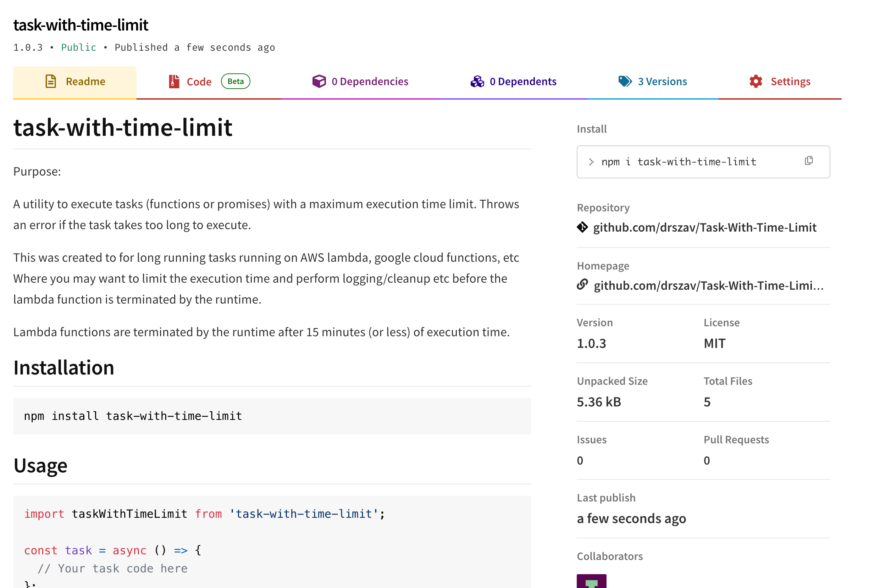869x588 pixels.
Task: Click the Dependencies box icon
Action: tap(319, 82)
